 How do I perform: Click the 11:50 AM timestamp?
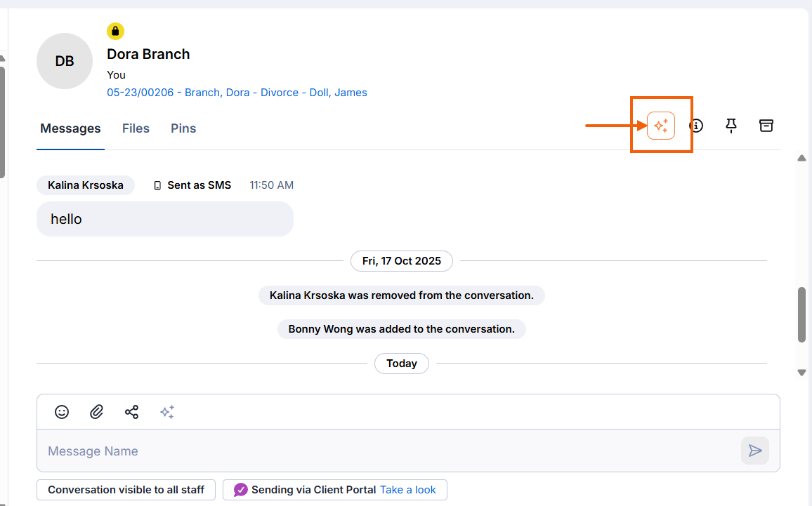[x=271, y=185]
